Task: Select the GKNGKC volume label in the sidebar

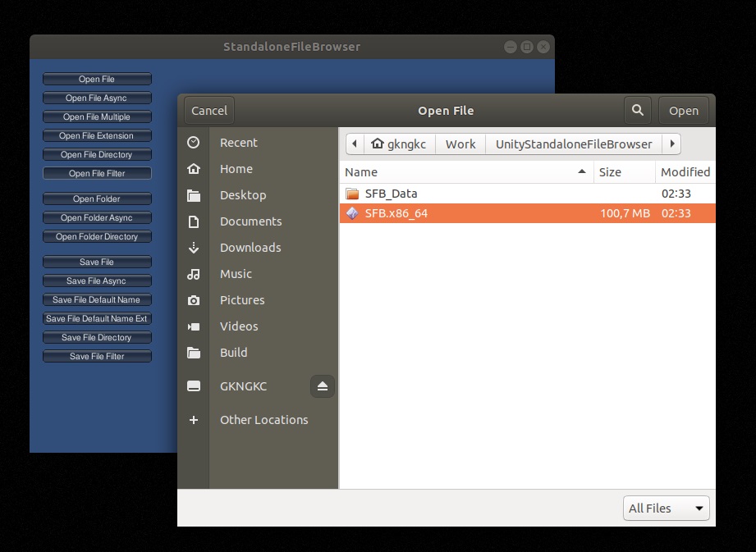Action: pyautogui.click(x=243, y=386)
